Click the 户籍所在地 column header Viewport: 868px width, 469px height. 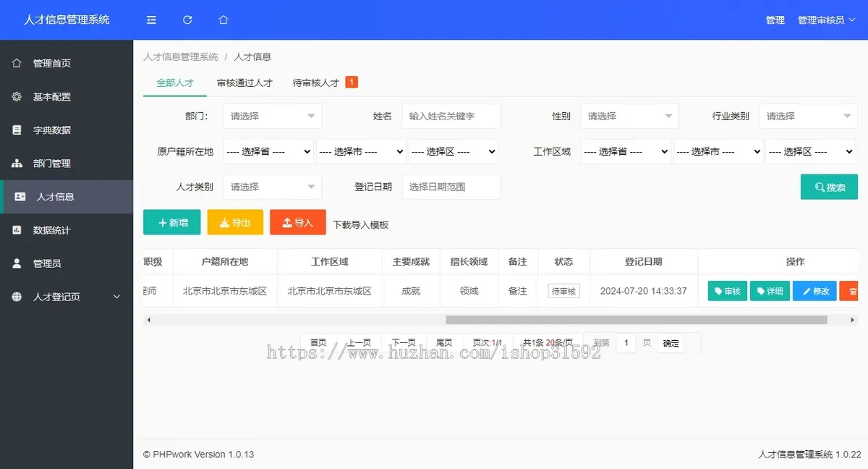tap(225, 262)
